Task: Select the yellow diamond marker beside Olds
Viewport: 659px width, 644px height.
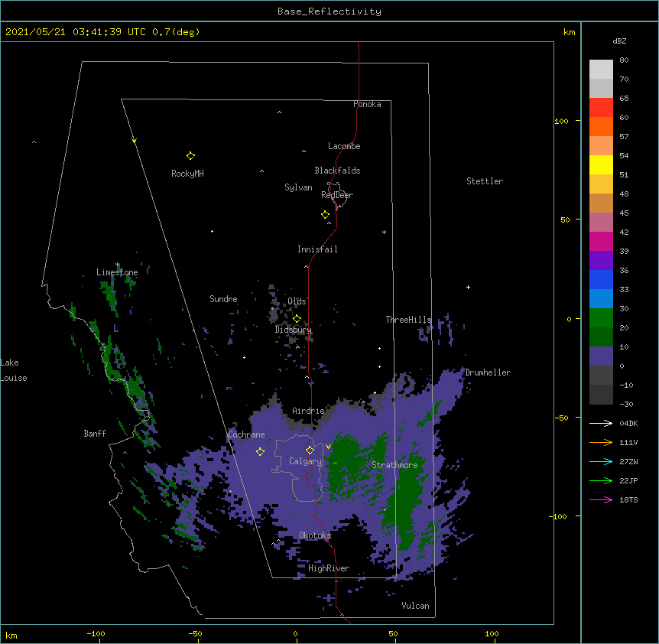Action: 297,318
